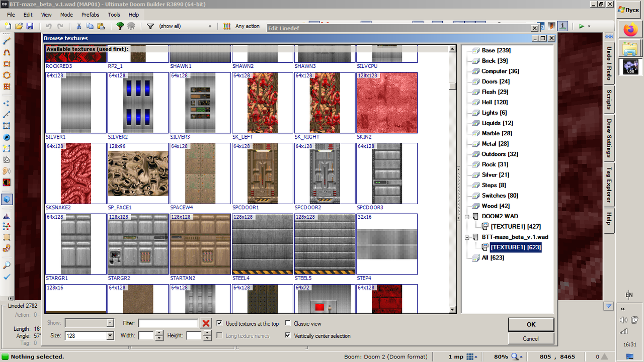Select the Draw Ellipse tool in sidebar
Viewport: 644px width, 362px height.
7,75
